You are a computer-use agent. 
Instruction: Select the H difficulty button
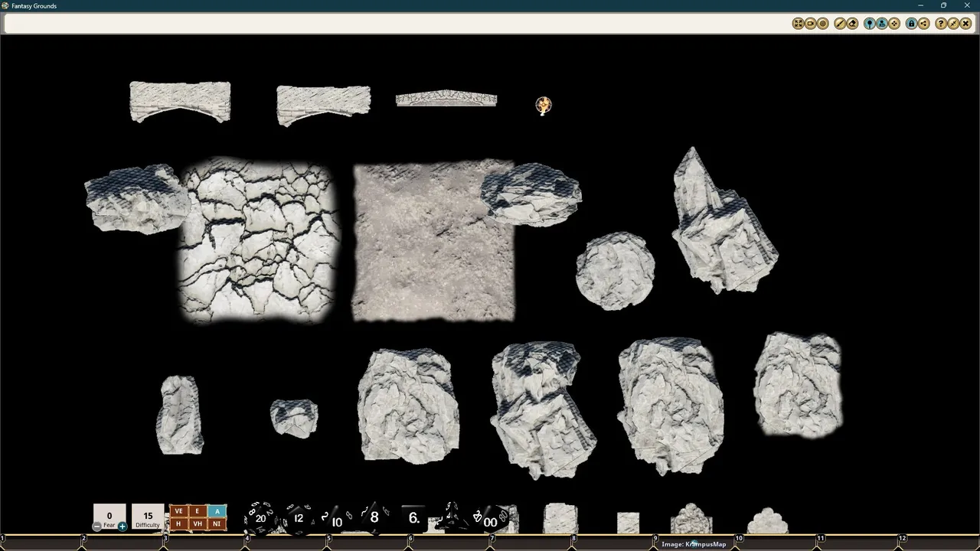pyautogui.click(x=178, y=524)
